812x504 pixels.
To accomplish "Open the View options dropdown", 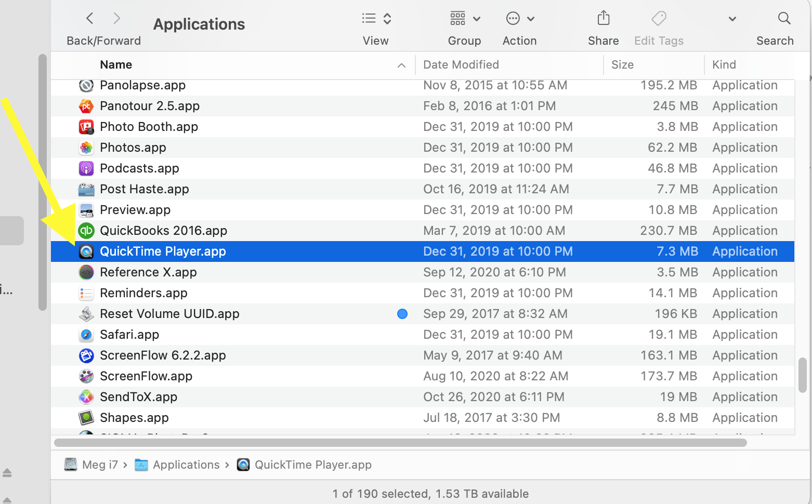I will pos(376,19).
